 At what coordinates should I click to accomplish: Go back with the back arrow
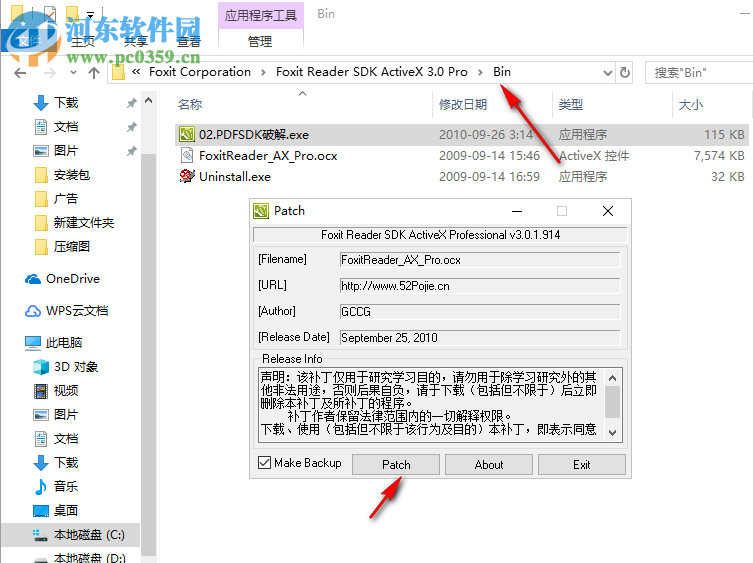pos(20,73)
